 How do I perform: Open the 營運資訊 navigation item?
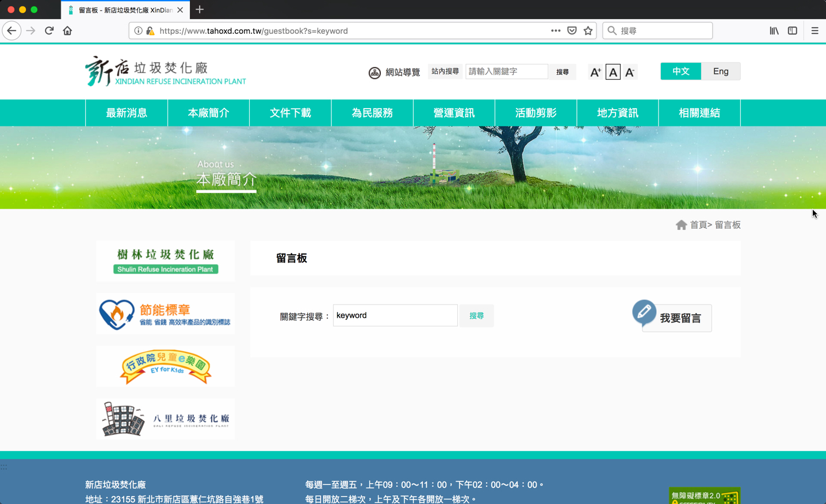454,113
